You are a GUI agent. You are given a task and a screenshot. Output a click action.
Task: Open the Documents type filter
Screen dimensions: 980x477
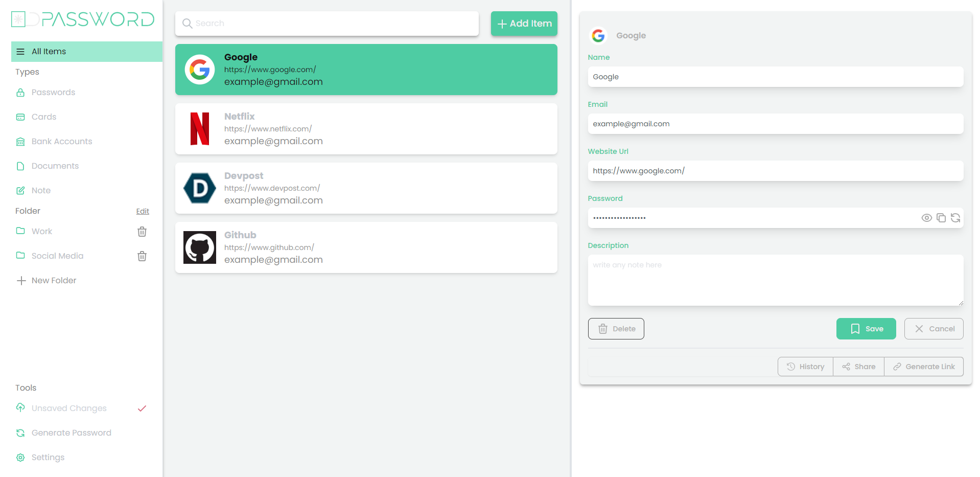tap(55, 166)
